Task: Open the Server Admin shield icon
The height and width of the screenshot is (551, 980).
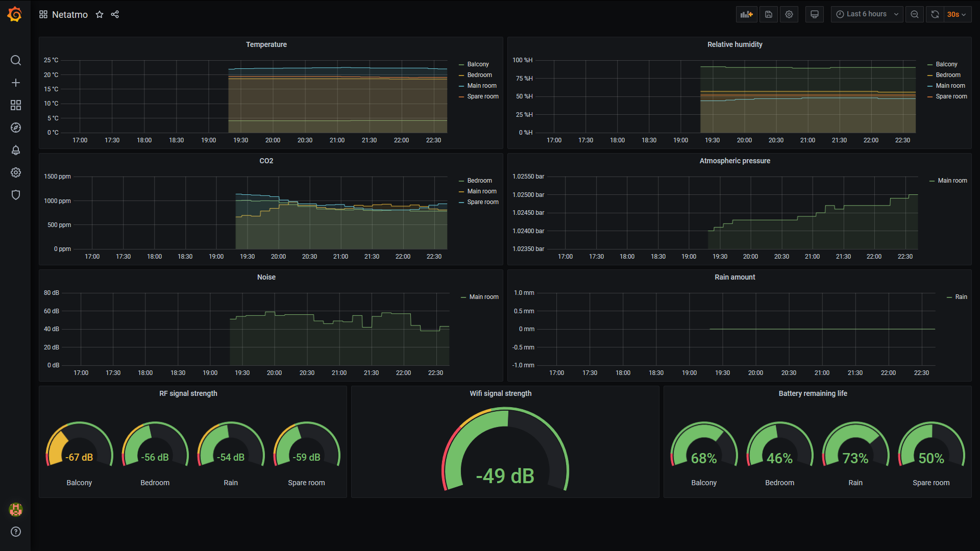Action: click(16, 195)
